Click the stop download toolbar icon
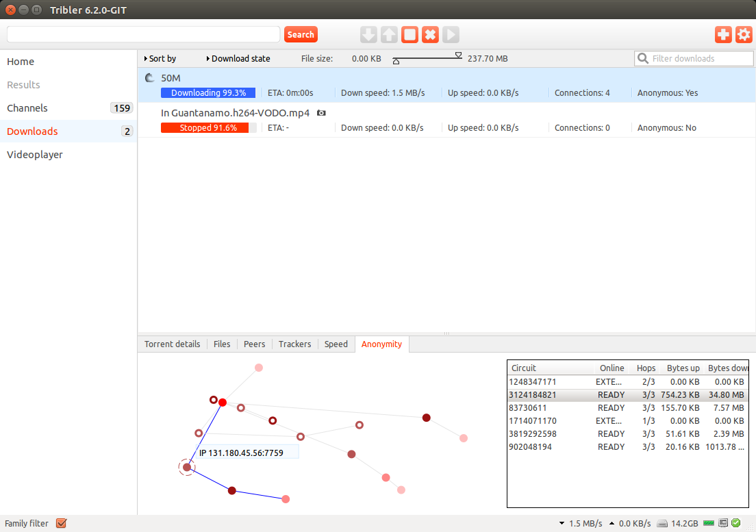The image size is (756, 532). (409, 35)
